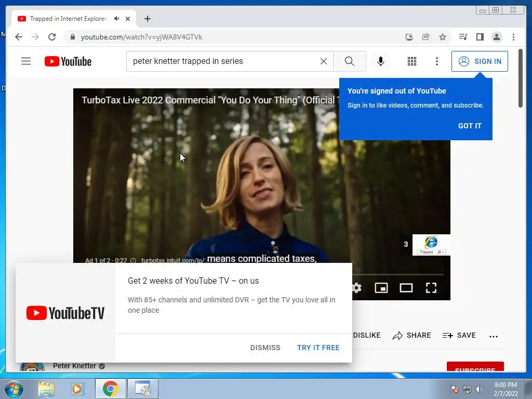Open the media control icon in the Chrome toolbar
532x399 pixels.
463,37
